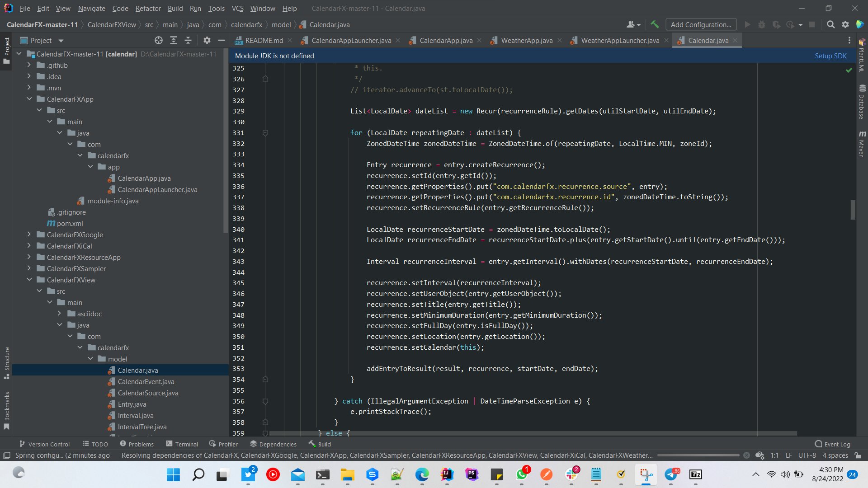Image resolution: width=868 pixels, height=488 pixels.
Task: Collapse the CalendarFXView module
Action: (29, 280)
